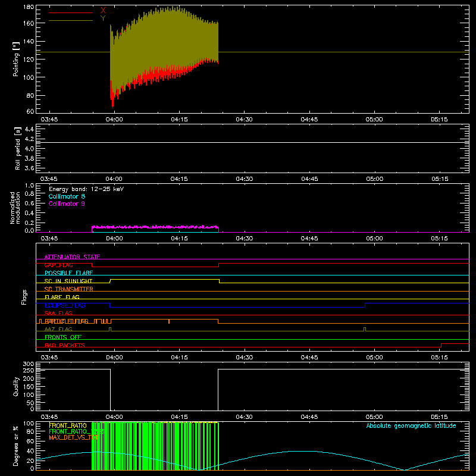476x476 pixels.
Task: Click the 3.8 tick on the Roll period axis
Action: click(29, 158)
